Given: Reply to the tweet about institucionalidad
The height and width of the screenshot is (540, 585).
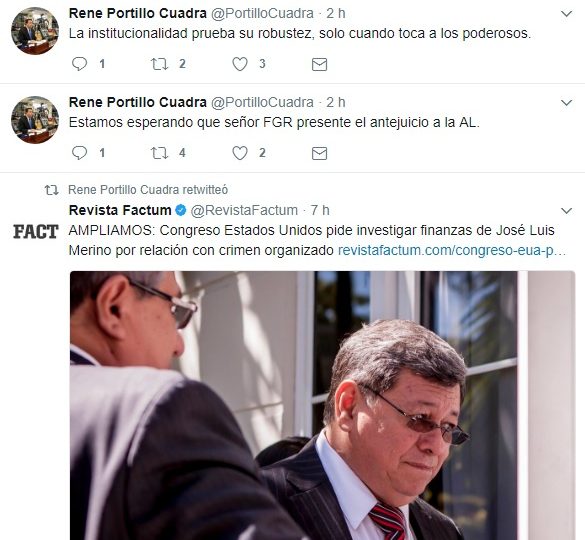Looking at the screenshot, I should tap(79, 64).
